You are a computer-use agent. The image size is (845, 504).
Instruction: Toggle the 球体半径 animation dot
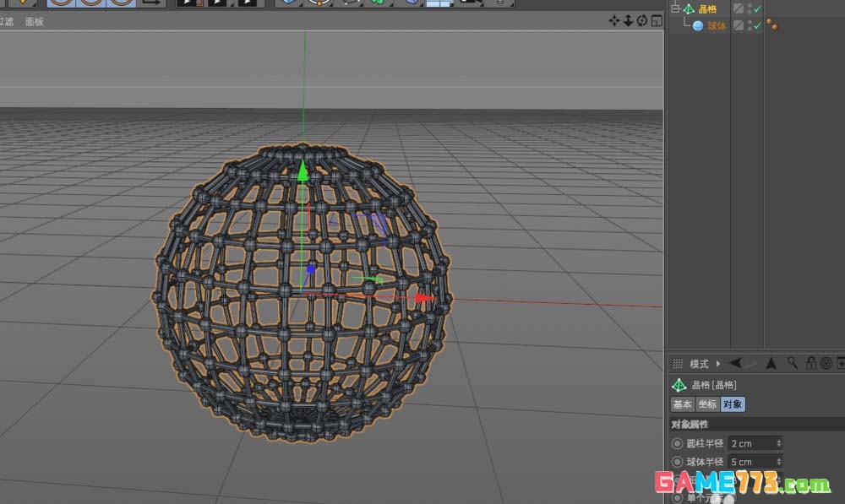pyautogui.click(x=677, y=462)
